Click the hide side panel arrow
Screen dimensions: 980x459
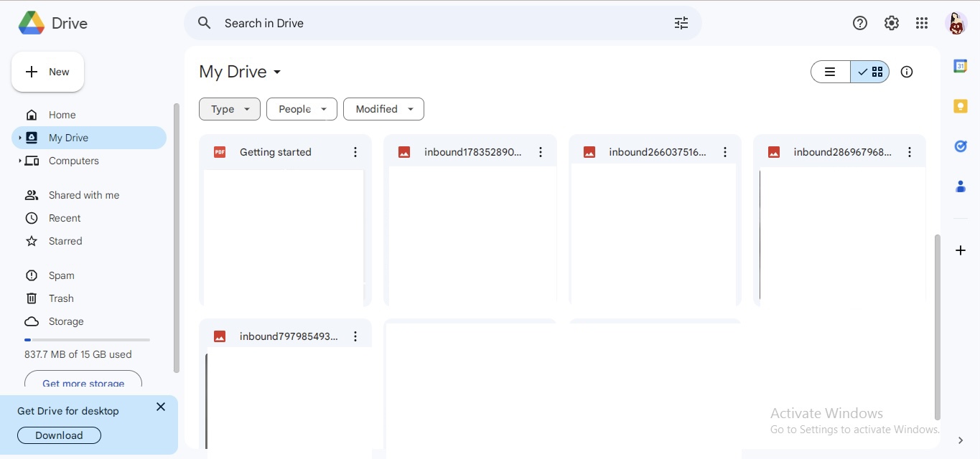pos(961,440)
